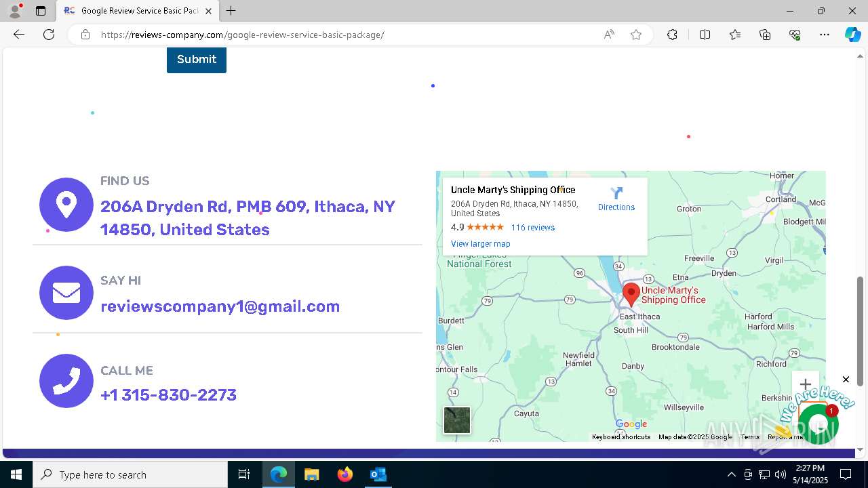Click the page vertical scrollbar thumb

point(861,331)
